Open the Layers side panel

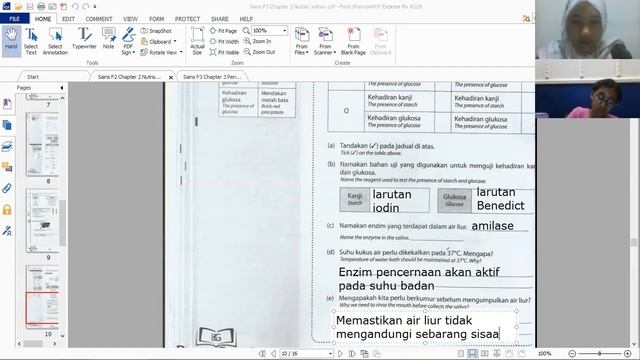(7, 146)
